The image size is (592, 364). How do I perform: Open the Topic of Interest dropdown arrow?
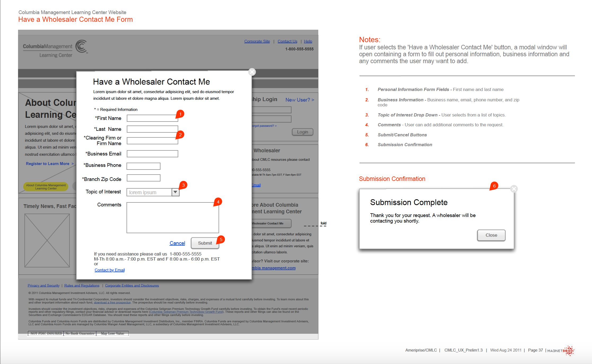(x=175, y=192)
